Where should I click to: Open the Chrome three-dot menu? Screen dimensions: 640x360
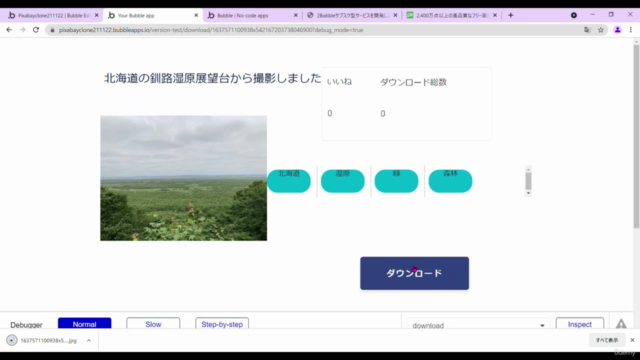tap(631, 30)
